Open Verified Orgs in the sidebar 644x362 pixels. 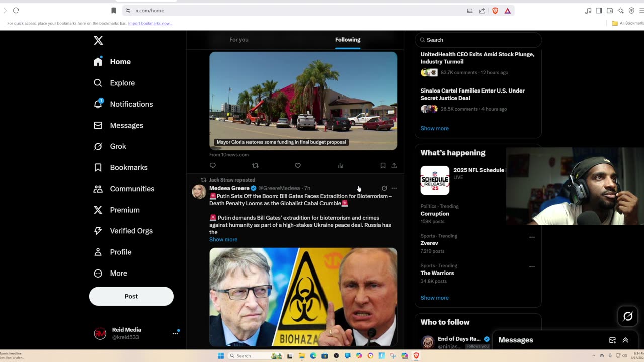[123, 231]
